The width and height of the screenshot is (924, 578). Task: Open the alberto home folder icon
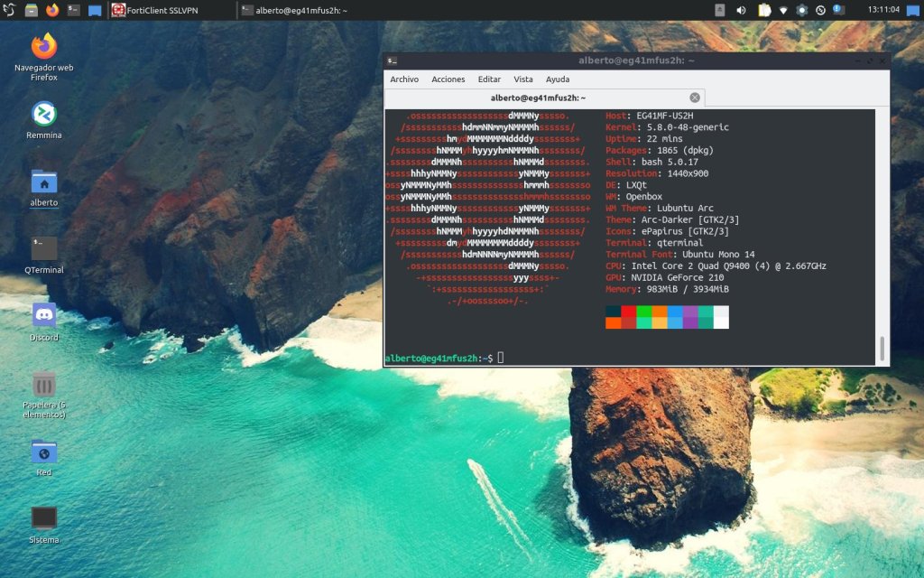tap(43, 182)
